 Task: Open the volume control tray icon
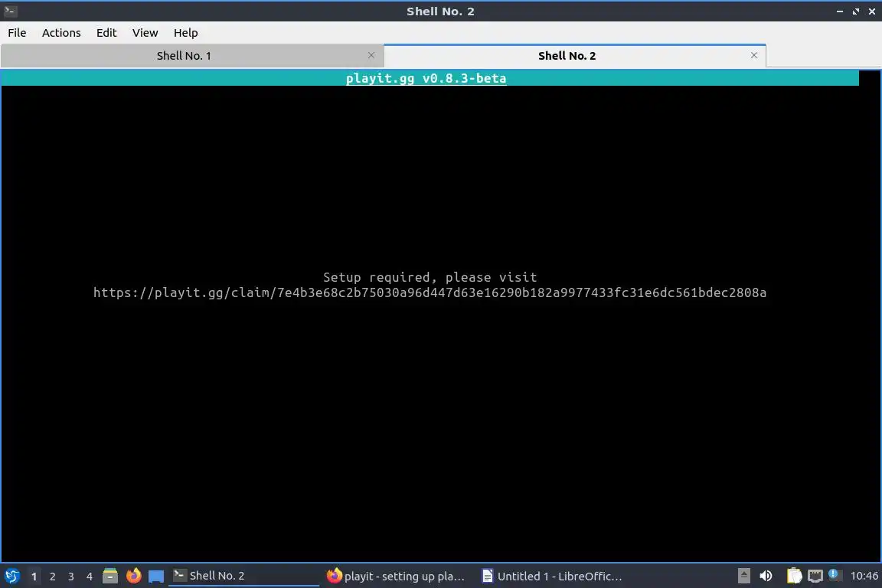click(766, 576)
